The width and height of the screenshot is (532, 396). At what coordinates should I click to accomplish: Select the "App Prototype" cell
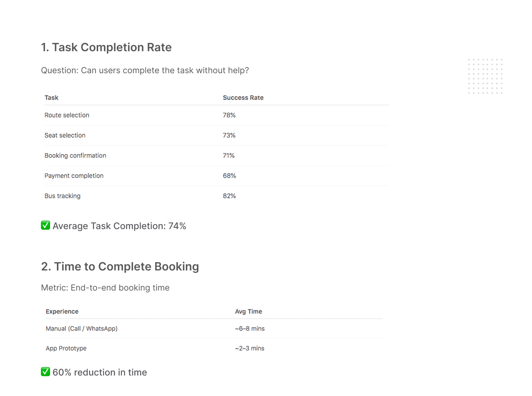[66, 348]
